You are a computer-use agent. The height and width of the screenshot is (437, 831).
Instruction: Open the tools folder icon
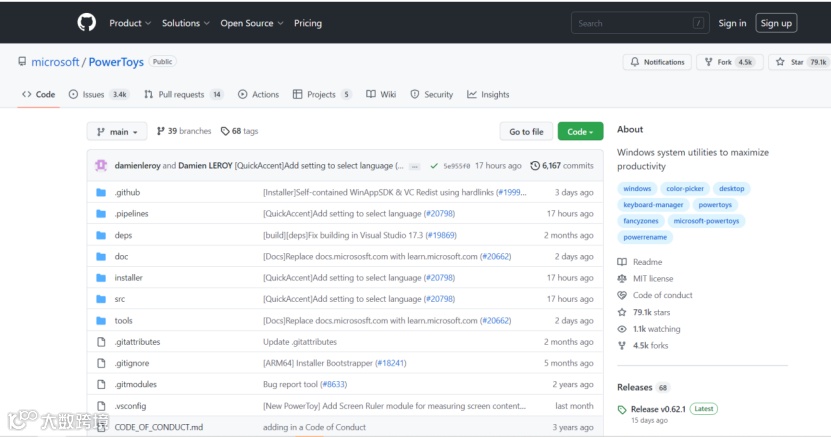pyautogui.click(x=101, y=320)
